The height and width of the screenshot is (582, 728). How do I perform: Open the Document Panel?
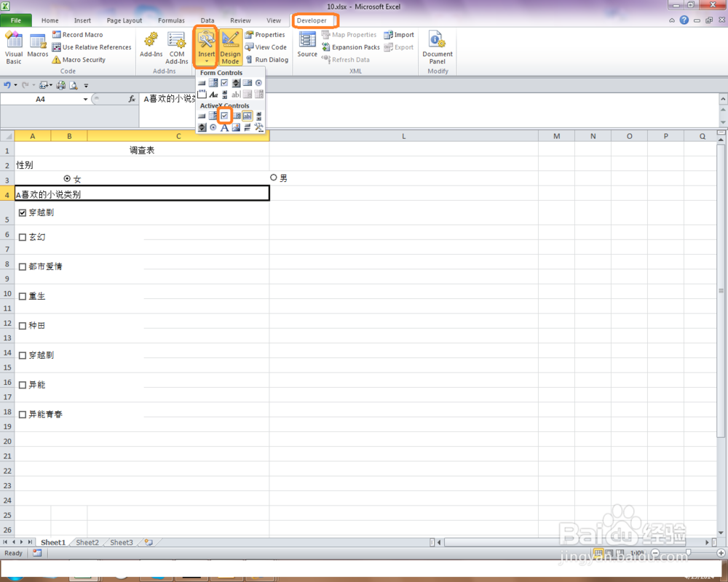(437, 47)
